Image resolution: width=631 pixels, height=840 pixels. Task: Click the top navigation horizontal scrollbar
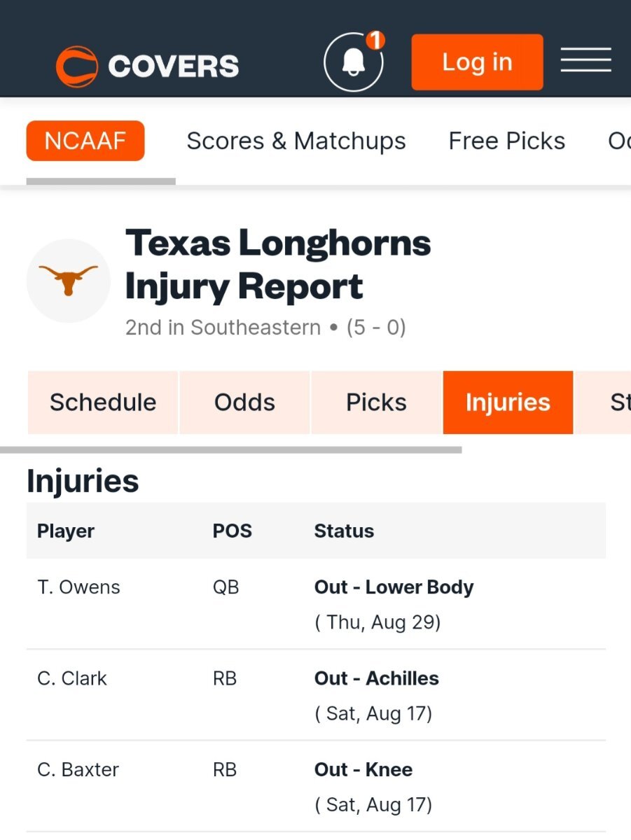(101, 181)
